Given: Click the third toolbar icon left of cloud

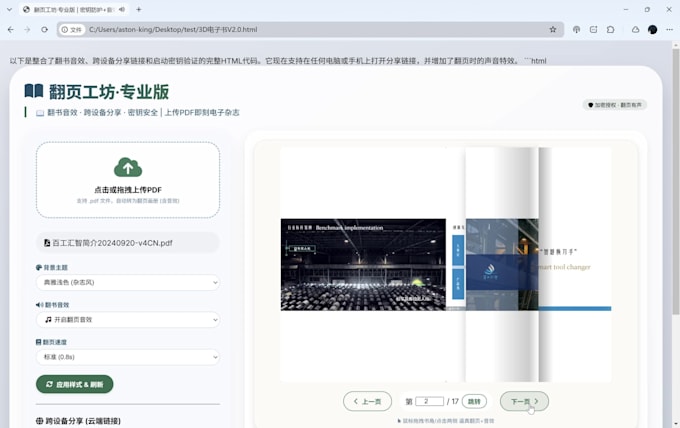Looking at the screenshot, I should pos(611,29).
